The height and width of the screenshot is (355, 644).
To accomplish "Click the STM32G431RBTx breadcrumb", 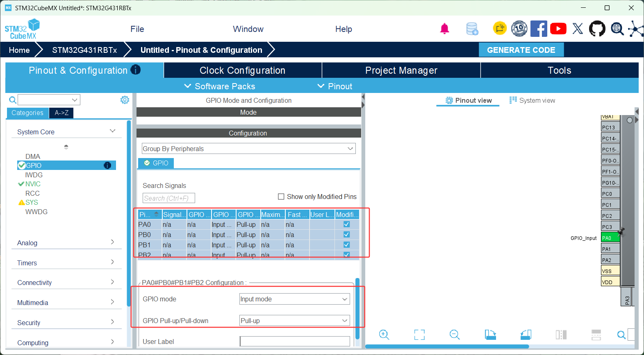I will (x=84, y=50).
